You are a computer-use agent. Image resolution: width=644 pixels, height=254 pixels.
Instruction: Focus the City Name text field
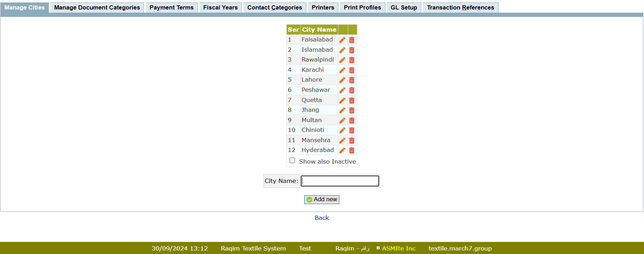pos(340,181)
